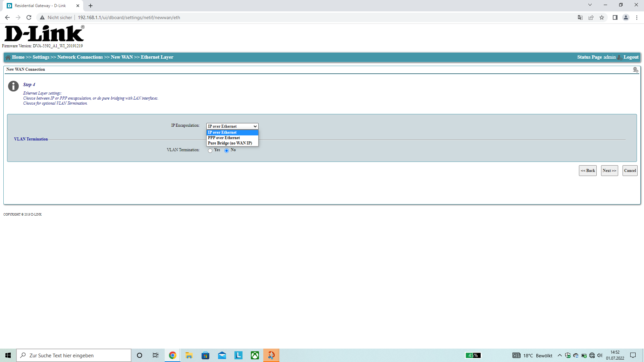Click the info icon beside Step 4
Screen dimensions: 644x362
coord(13,86)
